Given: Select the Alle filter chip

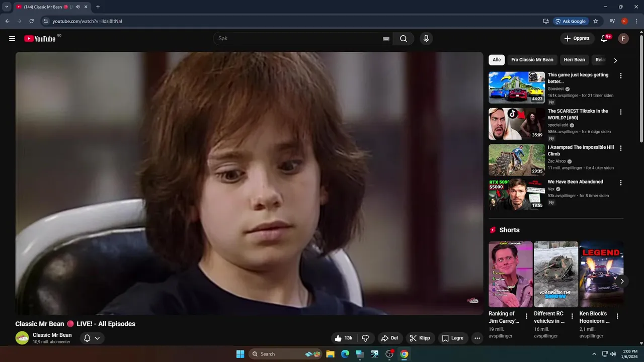Looking at the screenshot, I should click(x=497, y=60).
